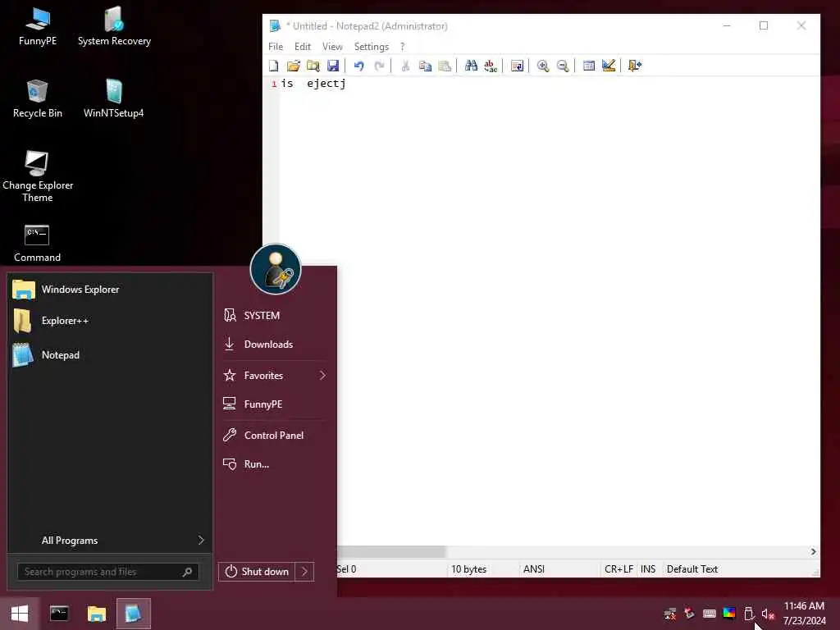Click the Zoom out magnifier icon

[563, 66]
